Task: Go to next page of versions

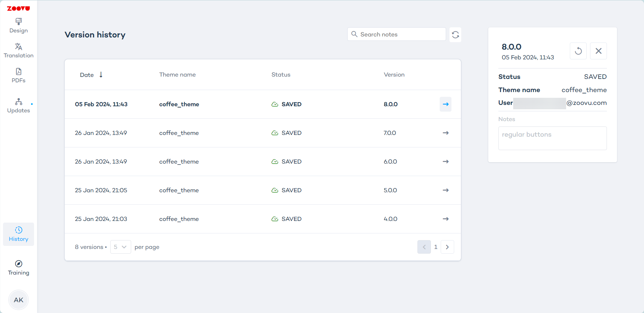Action: pyautogui.click(x=447, y=247)
